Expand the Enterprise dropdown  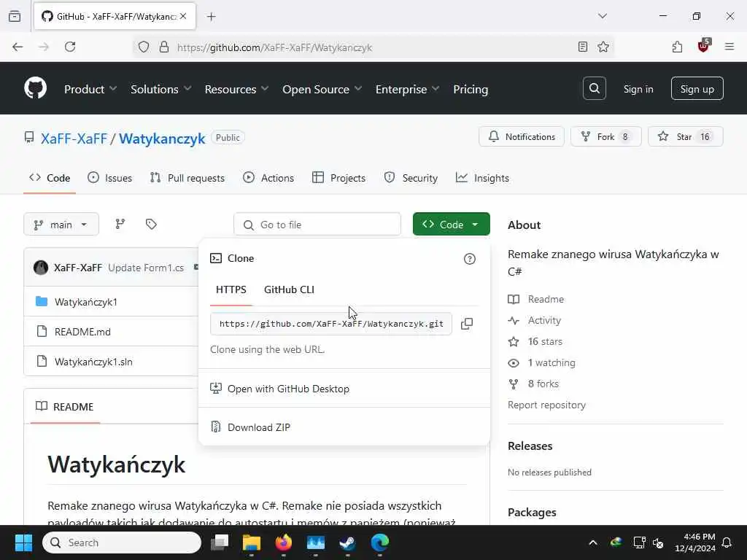pos(407,89)
